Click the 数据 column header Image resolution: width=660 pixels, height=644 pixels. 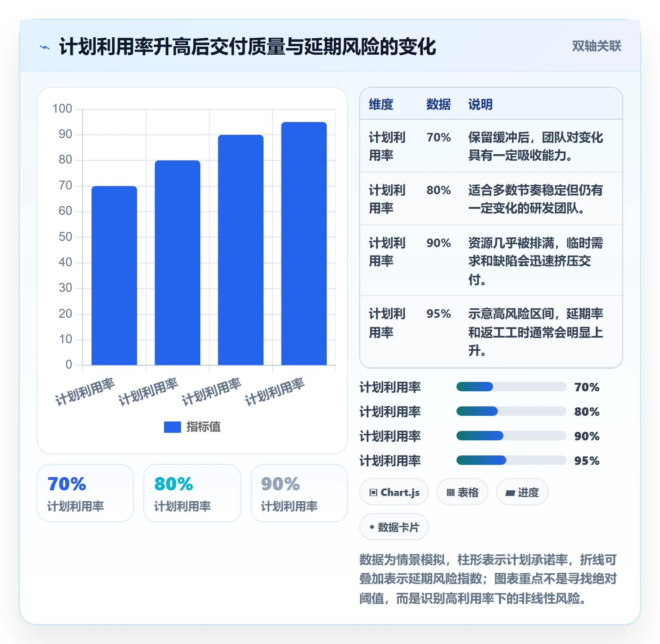pyautogui.click(x=438, y=104)
